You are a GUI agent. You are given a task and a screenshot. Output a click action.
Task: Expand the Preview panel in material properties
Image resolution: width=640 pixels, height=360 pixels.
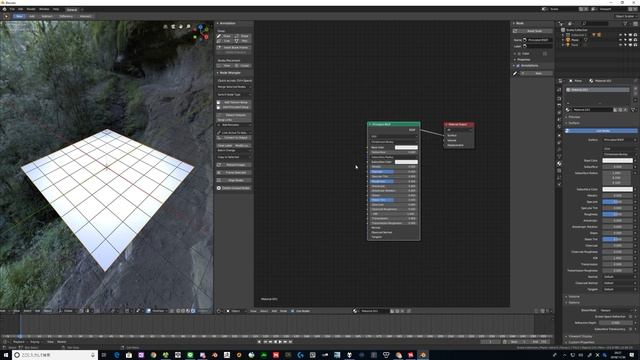click(x=573, y=117)
